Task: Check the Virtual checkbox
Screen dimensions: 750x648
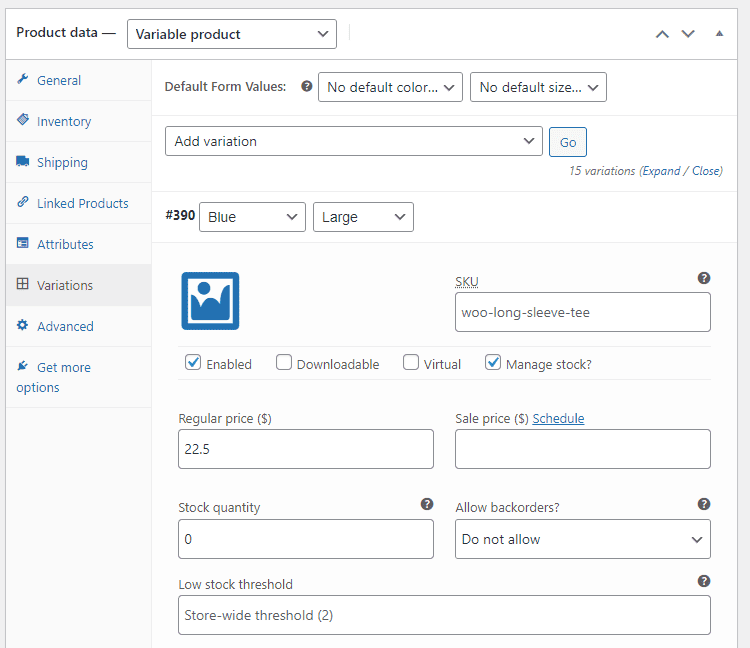Action: click(x=411, y=362)
